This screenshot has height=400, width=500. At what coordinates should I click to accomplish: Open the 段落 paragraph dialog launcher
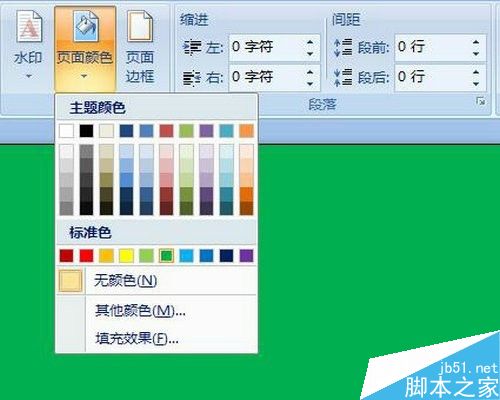coord(480,102)
